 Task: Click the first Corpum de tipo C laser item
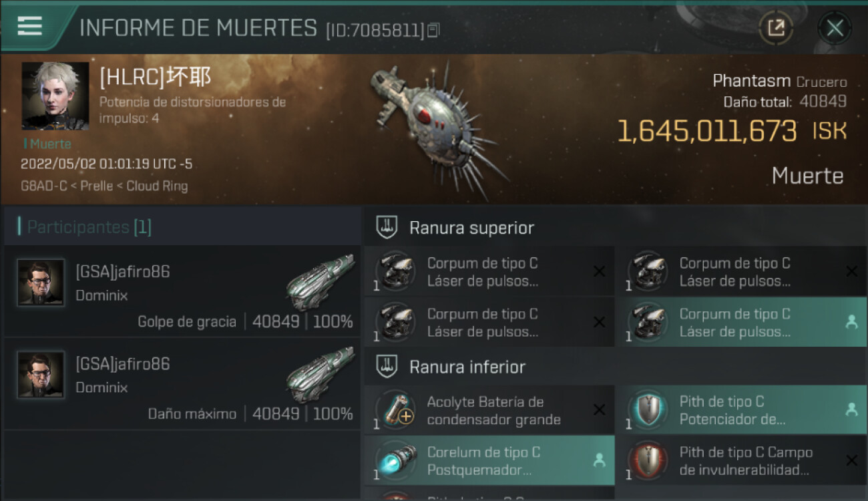click(489, 271)
